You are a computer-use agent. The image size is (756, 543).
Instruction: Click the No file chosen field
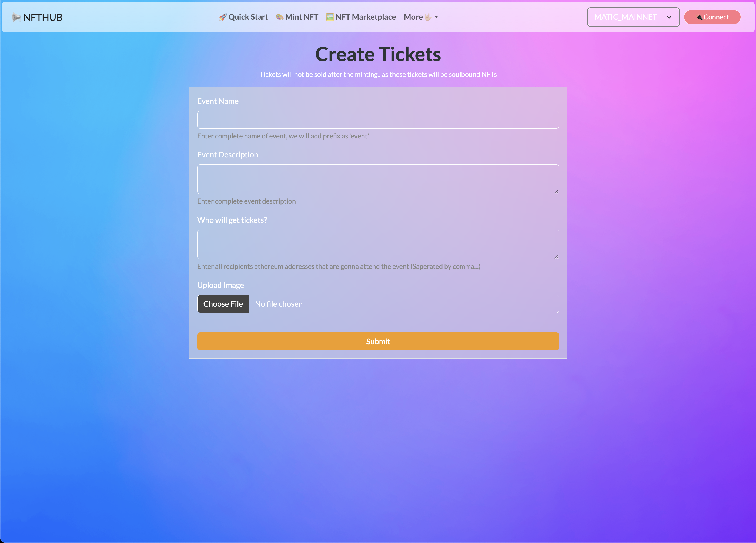pos(403,304)
